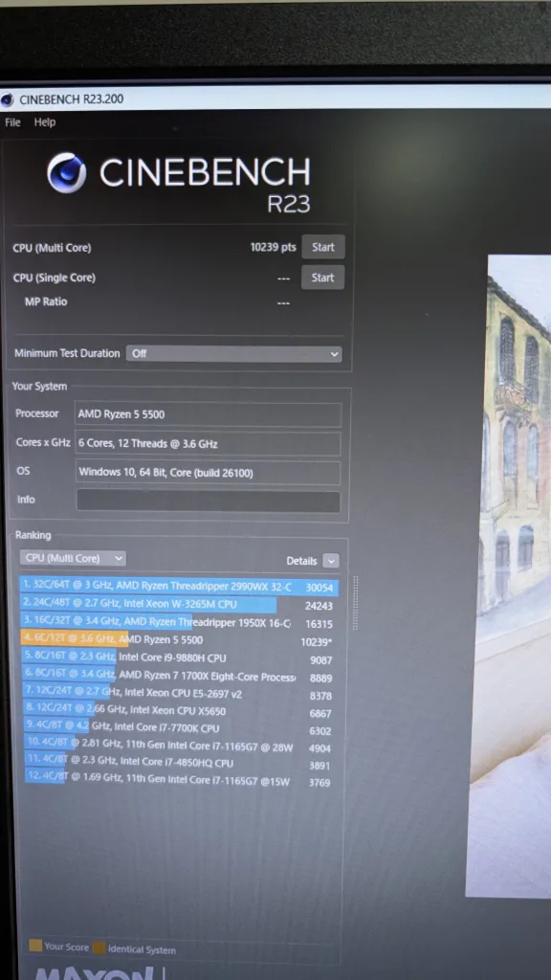Viewport: 551px width, 980px height.
Task: Select the Intel Core i9-9880H ranking row
Action: [x=179, y=658]
